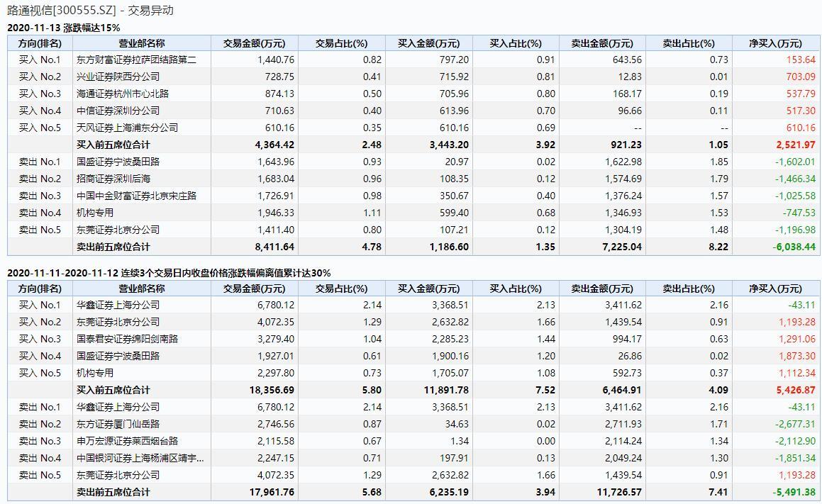Screen dimensions: 822x504
Task: Click total trade amount 4,364.42
Action: point(274,145)
